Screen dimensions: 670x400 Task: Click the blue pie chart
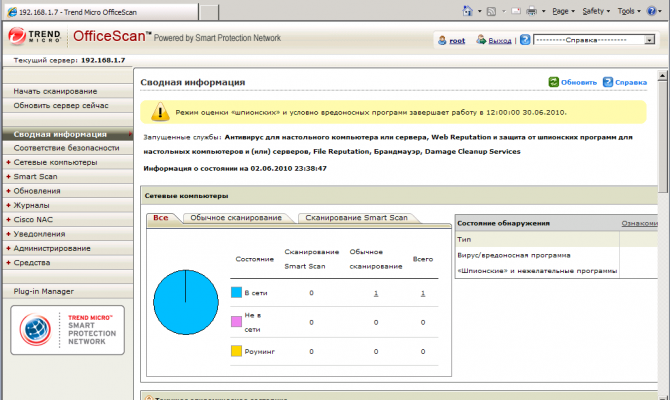186,302
